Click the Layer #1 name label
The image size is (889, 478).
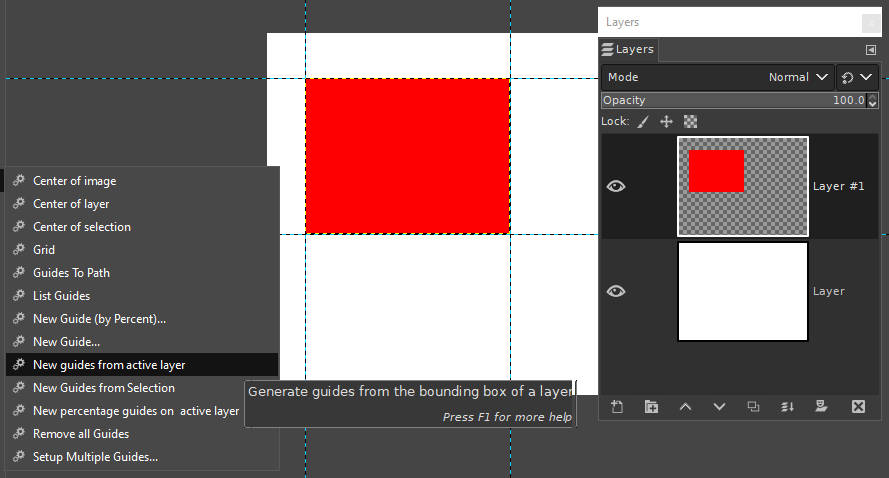click(x=839, y=186)
